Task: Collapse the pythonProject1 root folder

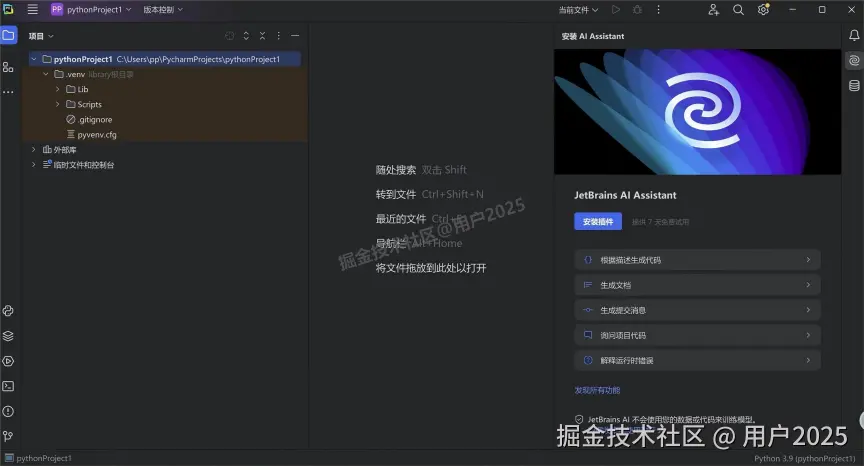Action: (x=34, y=59)
